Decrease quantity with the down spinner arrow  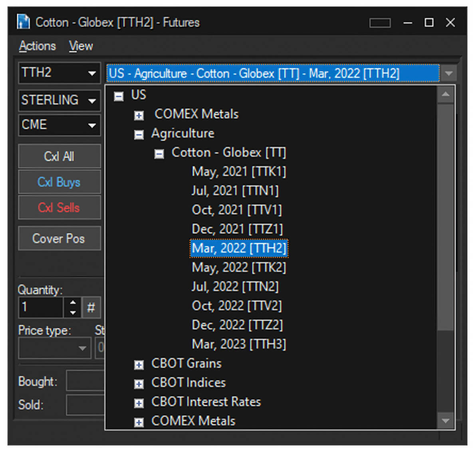point(73,313)
